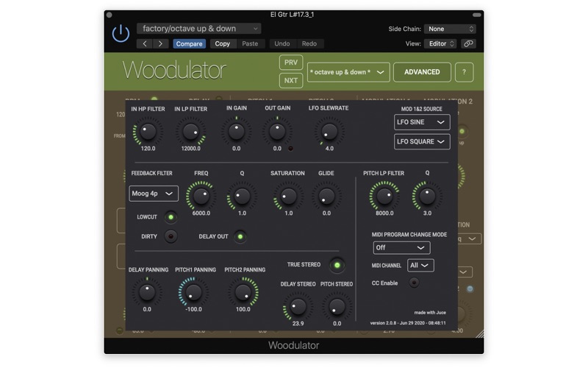Click the feedback filter Q knob
The width and height of the screenshot is (588, 368).
[x=242, y=196]
